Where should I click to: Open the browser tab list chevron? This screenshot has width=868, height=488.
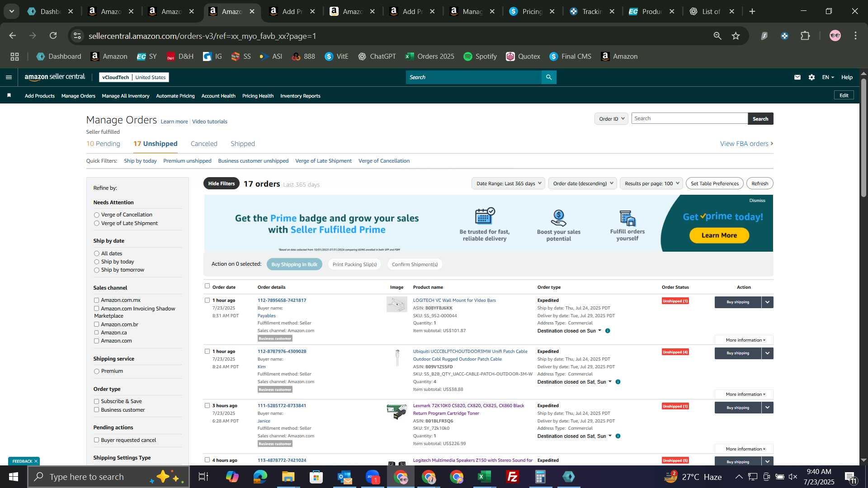tap(12, 11)
